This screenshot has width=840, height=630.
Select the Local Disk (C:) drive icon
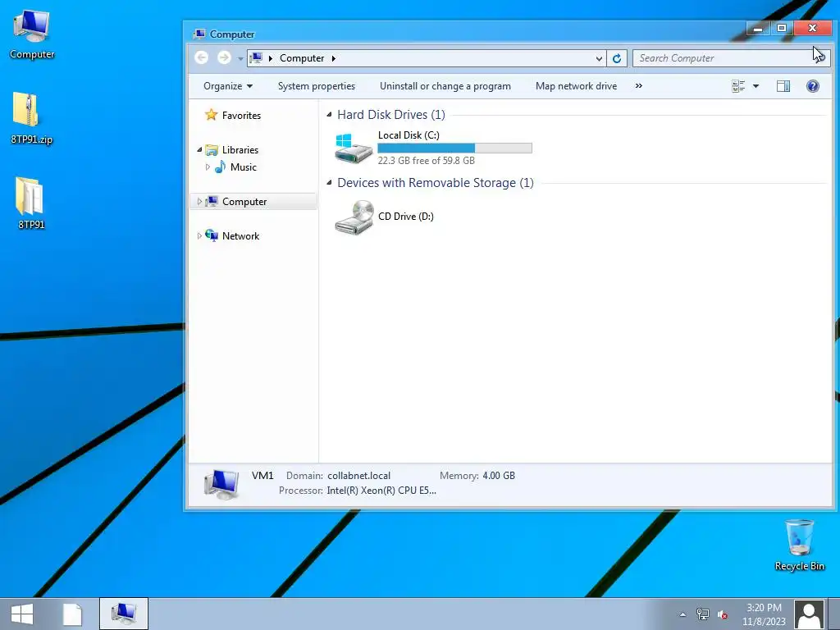tap(353, 148)
